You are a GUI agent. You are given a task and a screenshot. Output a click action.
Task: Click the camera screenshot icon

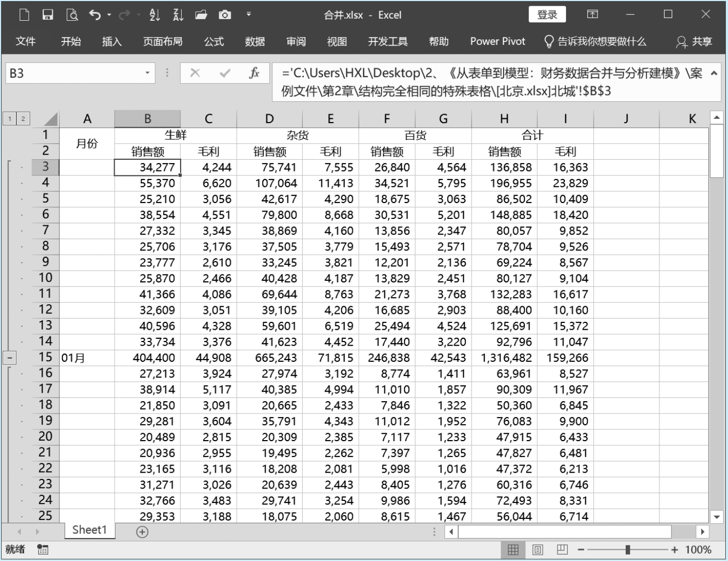[x=225, y=15]
